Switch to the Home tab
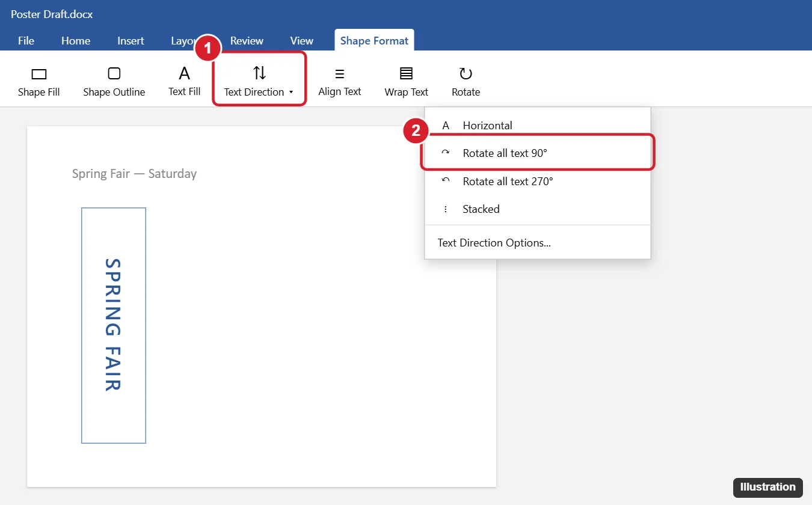 [x=76, y=40]
